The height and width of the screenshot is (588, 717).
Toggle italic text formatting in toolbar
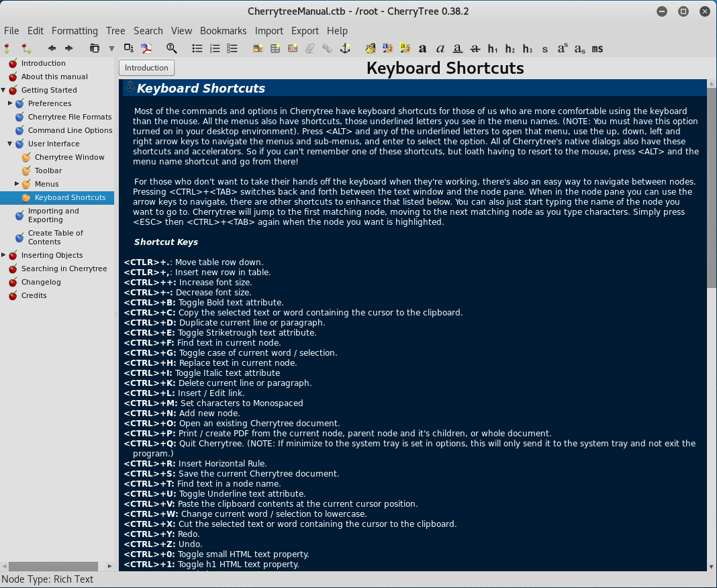pyautogui.click(x=440, y=48)
